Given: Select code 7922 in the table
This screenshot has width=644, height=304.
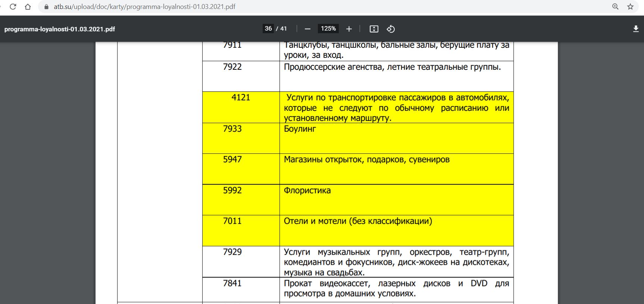Looking at the screenshot, I should tap(232, 67).
